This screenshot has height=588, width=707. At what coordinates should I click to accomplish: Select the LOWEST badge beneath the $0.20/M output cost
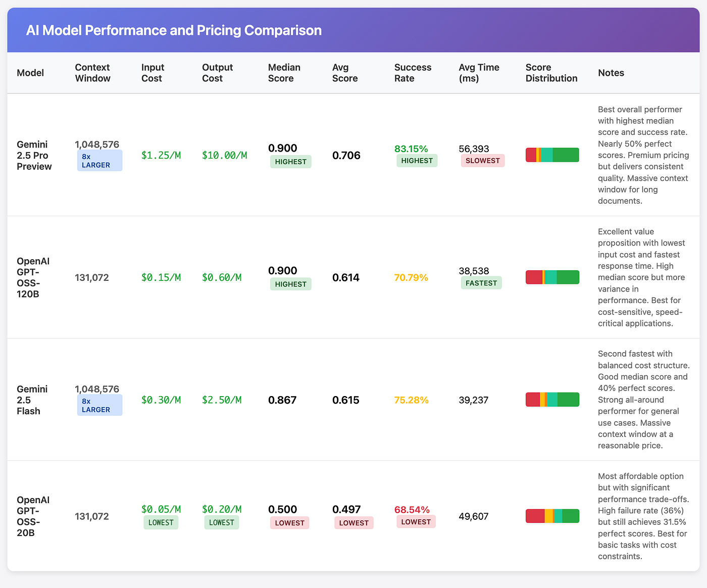click(221, 522)
